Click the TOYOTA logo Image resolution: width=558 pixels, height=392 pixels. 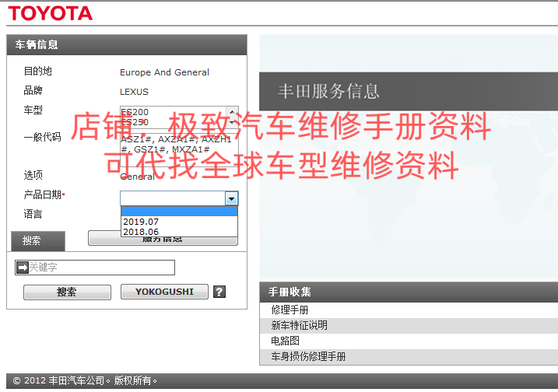(50, 13)
